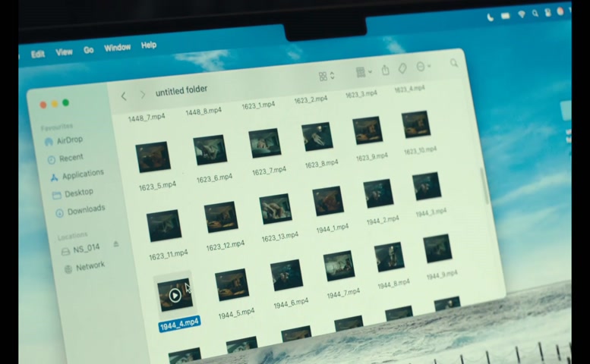Screen dimensions: 590x364
Task: Open Finder search with the magnifier icon
Action: coord(454,64)
